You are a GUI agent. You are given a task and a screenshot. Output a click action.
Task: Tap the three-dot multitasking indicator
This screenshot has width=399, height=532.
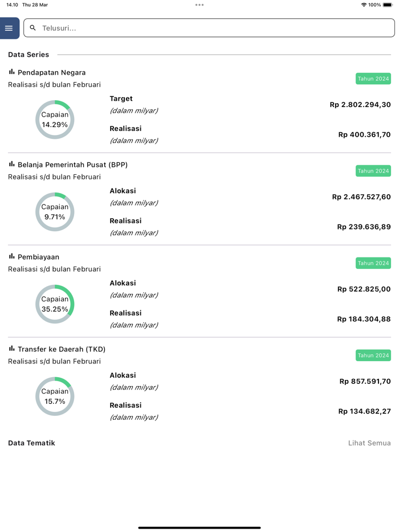pyautogui.click(x=199, y=5)
